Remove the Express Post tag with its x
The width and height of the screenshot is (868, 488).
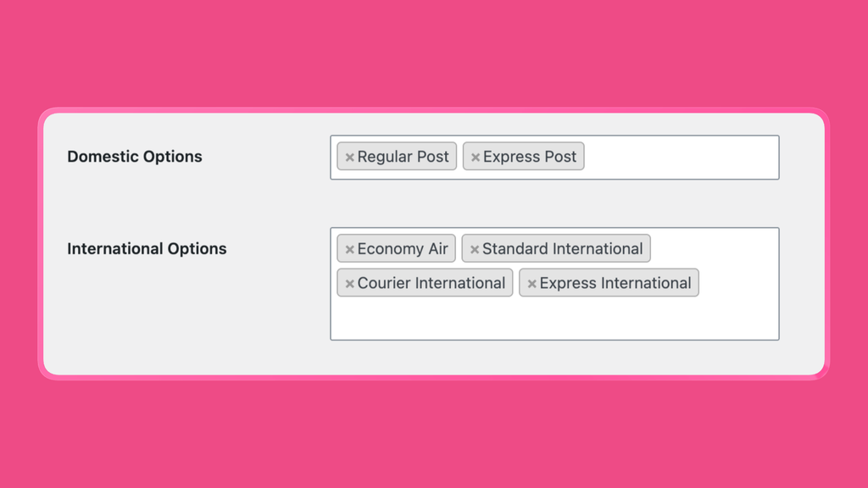click(x=475, y=157)
